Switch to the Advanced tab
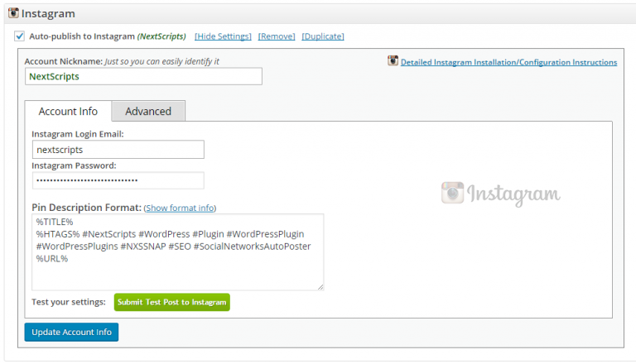The image size is (636, 364). pyautogui.click(x=148, y=111)
